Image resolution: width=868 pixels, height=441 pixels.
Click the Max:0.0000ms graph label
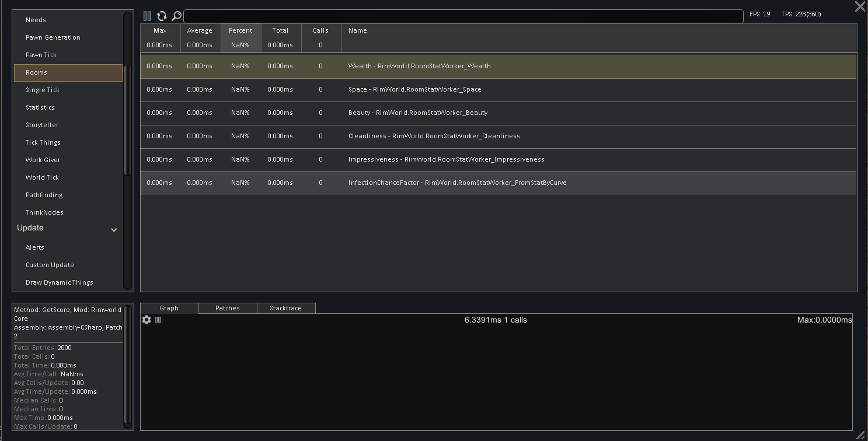click(824, 320)
